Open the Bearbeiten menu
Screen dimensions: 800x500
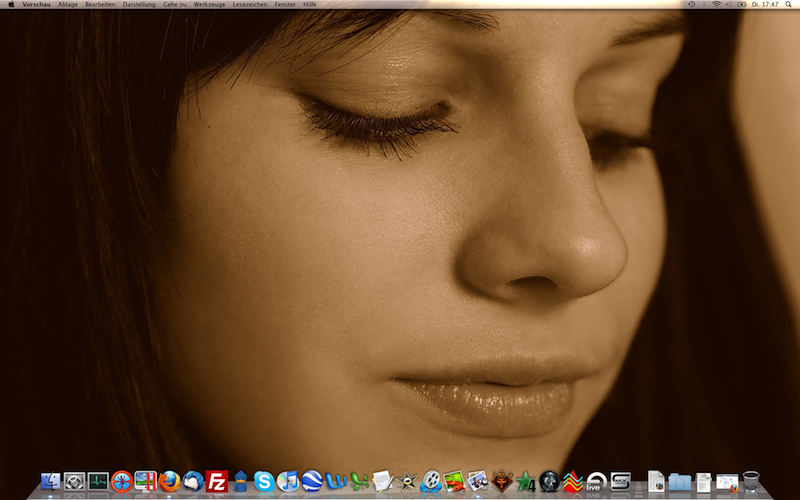[100, 5]
